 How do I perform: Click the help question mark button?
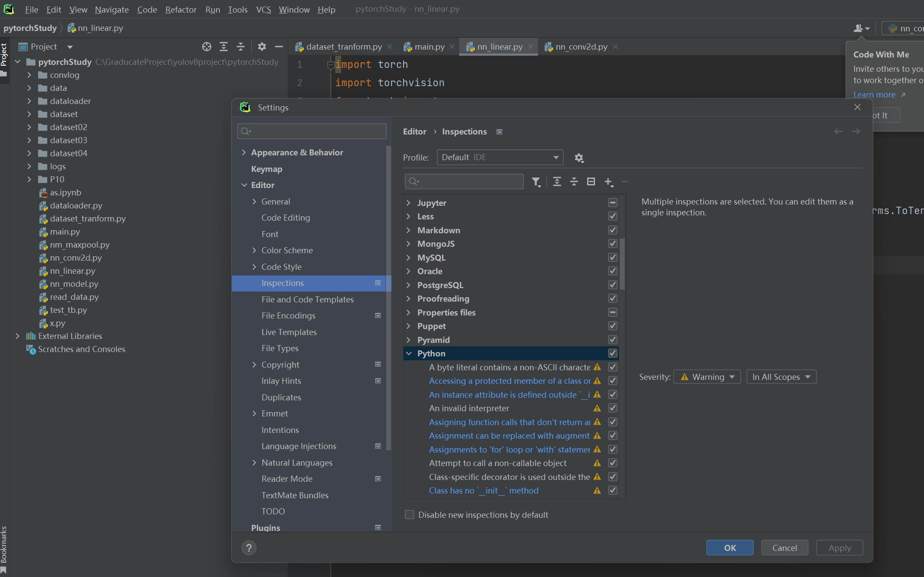249,548
